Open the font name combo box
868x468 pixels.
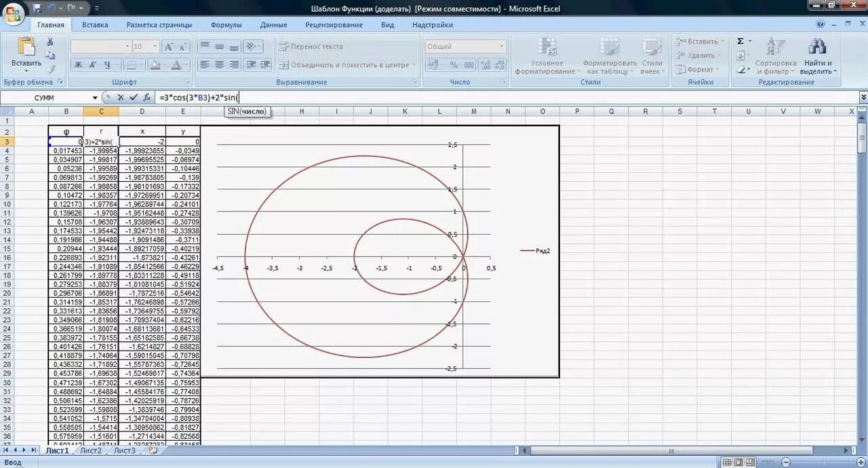click(100, 46)
